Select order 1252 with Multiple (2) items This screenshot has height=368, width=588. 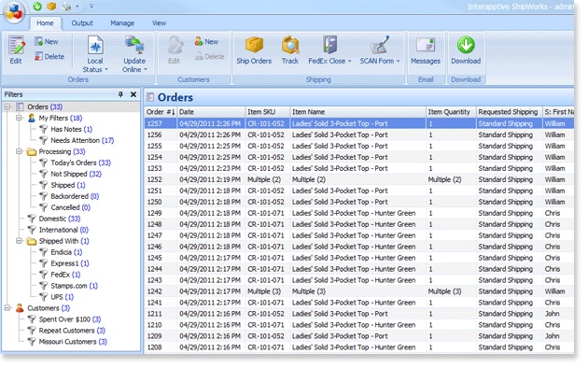pyautogui.click(x=359, y=179)
